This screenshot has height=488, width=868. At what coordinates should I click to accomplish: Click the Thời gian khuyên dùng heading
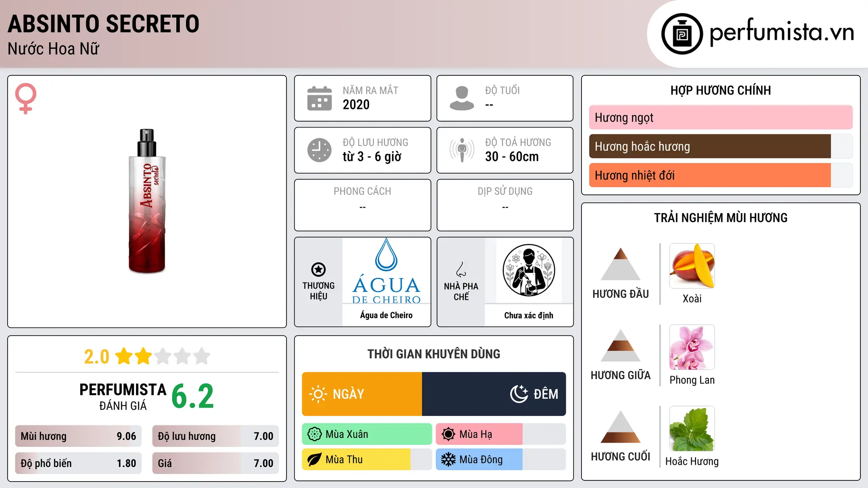click(434, 354)
